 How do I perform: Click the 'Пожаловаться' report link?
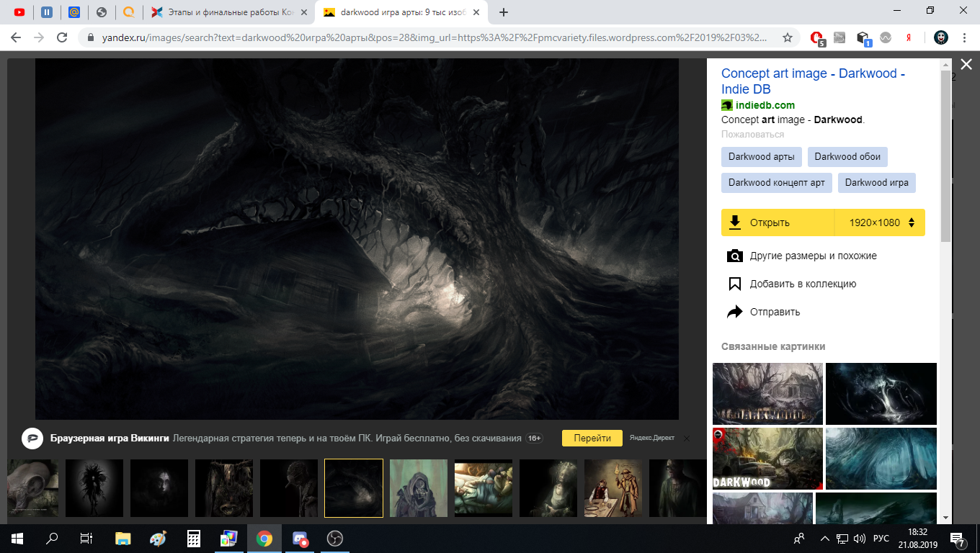point(752,135)
